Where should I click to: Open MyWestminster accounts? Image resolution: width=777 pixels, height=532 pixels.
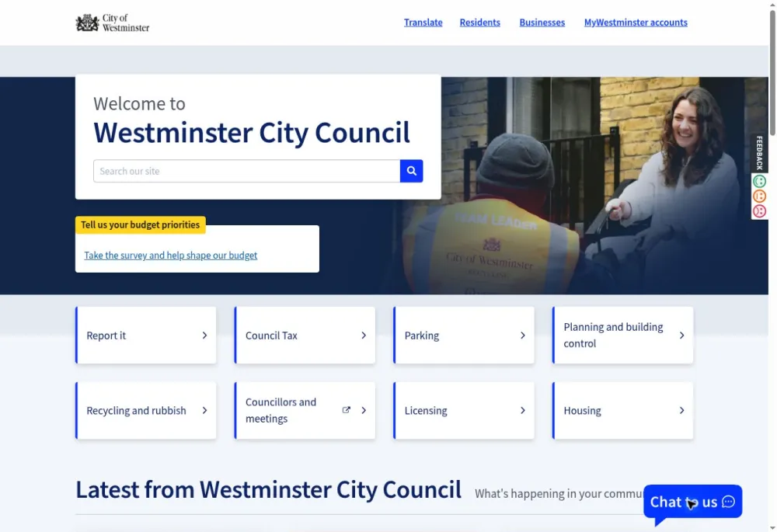click(x=636, y=23)
